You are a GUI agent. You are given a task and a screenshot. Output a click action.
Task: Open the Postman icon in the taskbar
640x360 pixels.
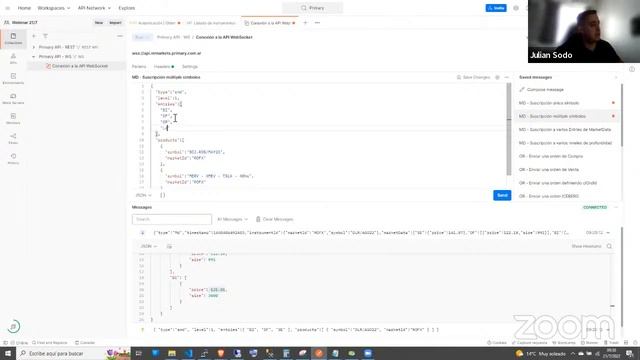click(319, 353)
